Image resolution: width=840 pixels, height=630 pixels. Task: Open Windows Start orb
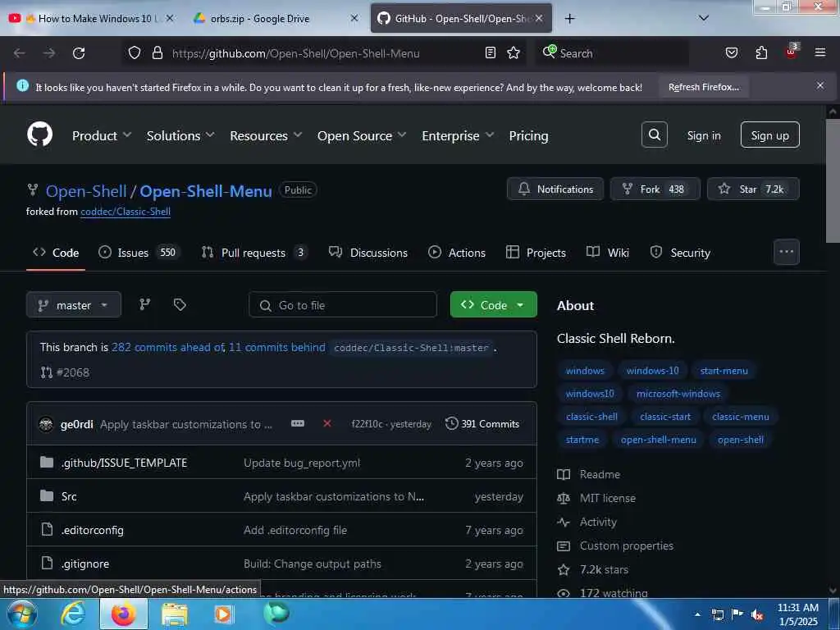tap(22, 614)
